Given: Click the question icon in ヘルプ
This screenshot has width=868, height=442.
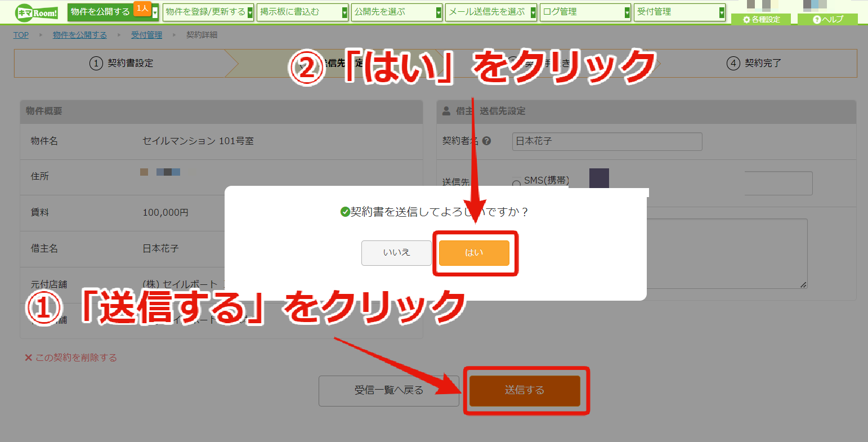Looking at the screenshot, I should point(817,20).
